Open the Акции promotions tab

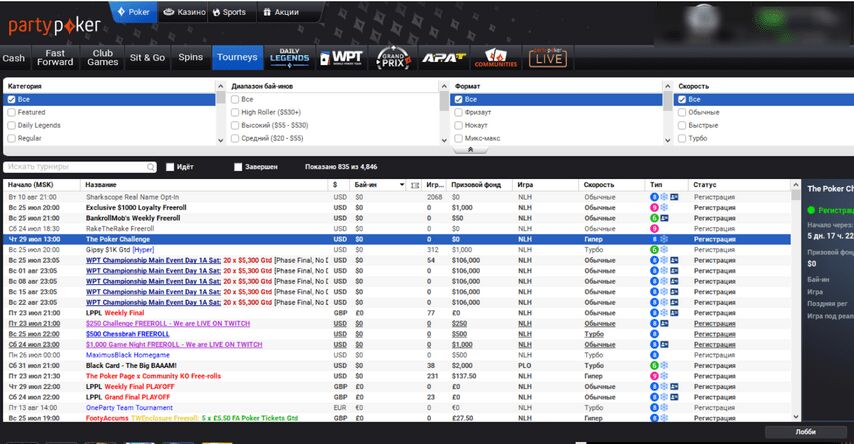click(x=281, y=12)
